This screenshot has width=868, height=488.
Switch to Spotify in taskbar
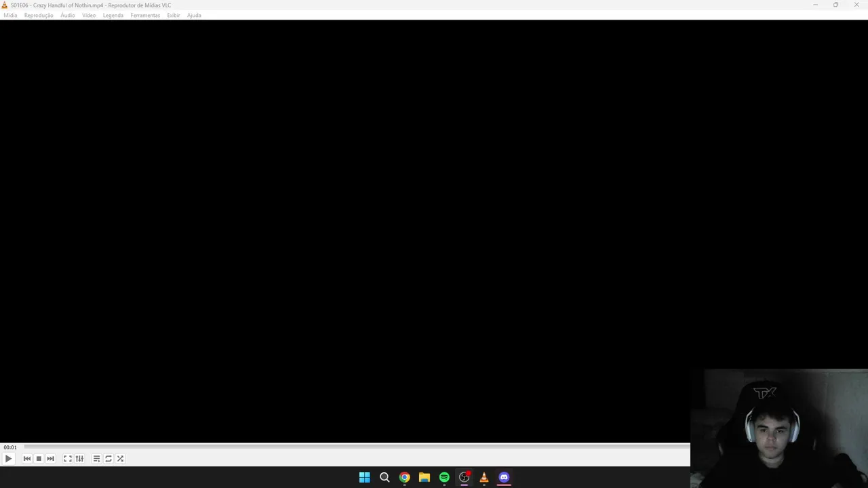point(444,477)
